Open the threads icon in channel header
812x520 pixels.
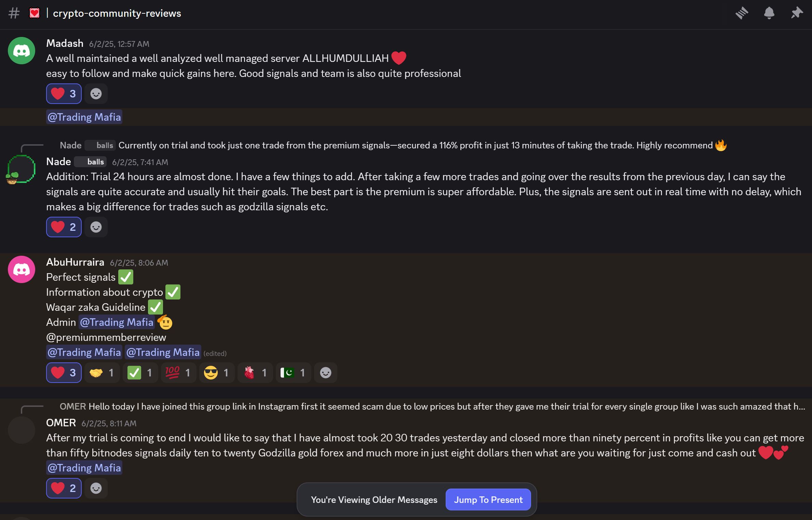pos(742,13)
